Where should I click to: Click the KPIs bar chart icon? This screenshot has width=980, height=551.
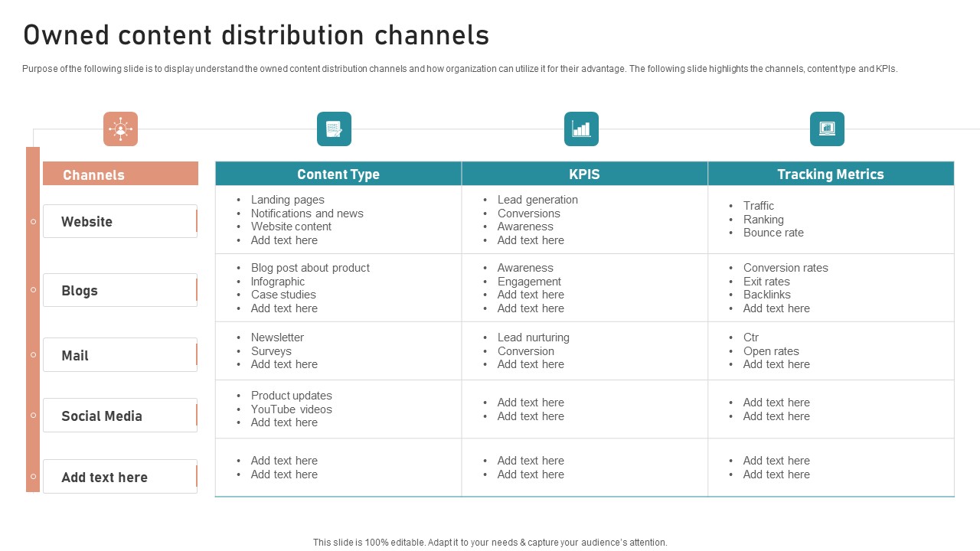(581, 129)
